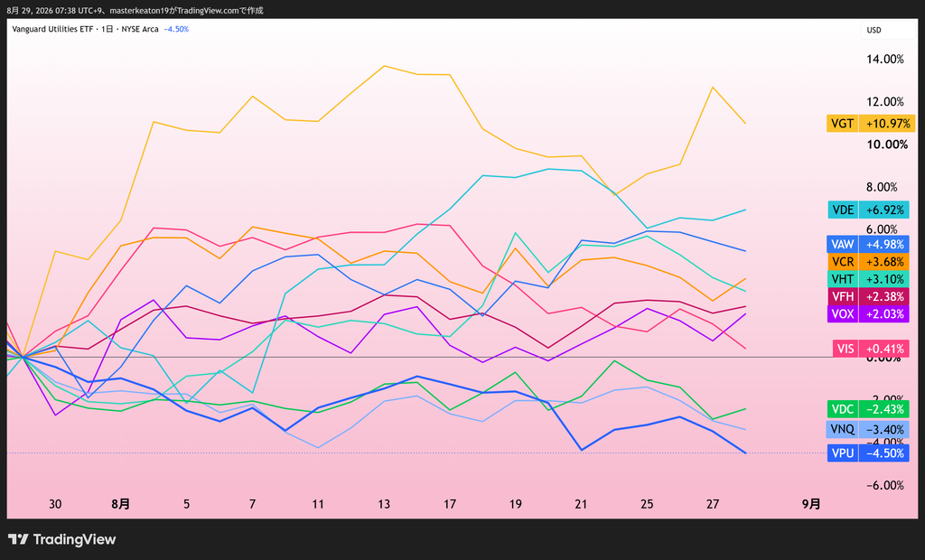Click the creation timestamp caption text

point(135,10)
